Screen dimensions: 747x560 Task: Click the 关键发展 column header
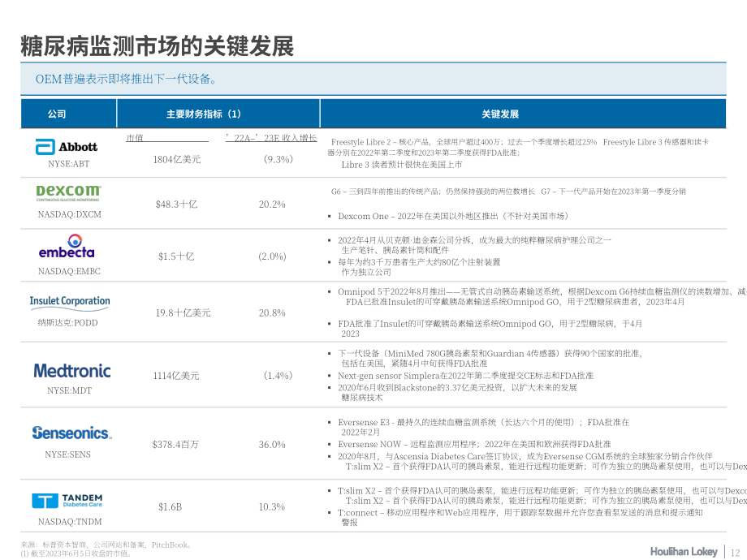pyautogui.click(x=499, y=114)
